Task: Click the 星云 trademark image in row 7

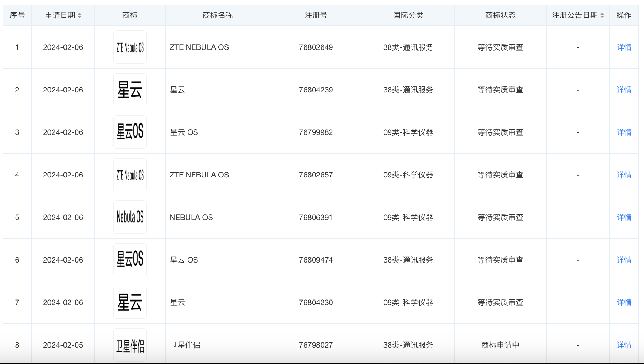Action: (x=130, y=302)
